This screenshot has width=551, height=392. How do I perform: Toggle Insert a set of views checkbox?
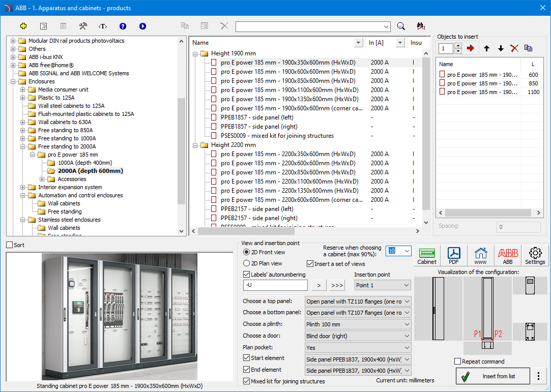click(310, 263)
